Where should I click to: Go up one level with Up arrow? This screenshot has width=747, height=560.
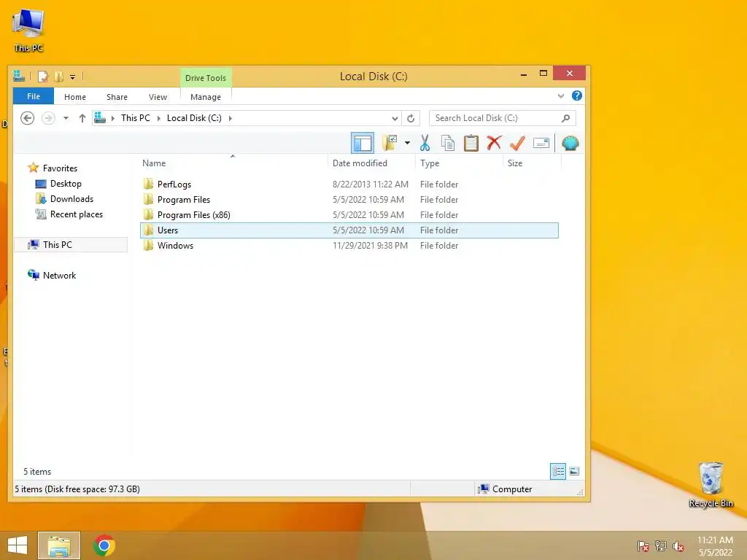pos(82,118)
